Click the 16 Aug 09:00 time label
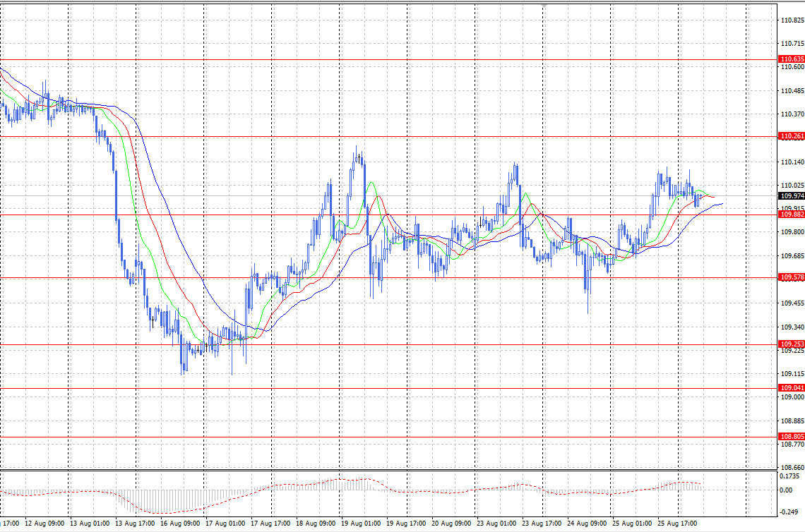 (180, 524)
